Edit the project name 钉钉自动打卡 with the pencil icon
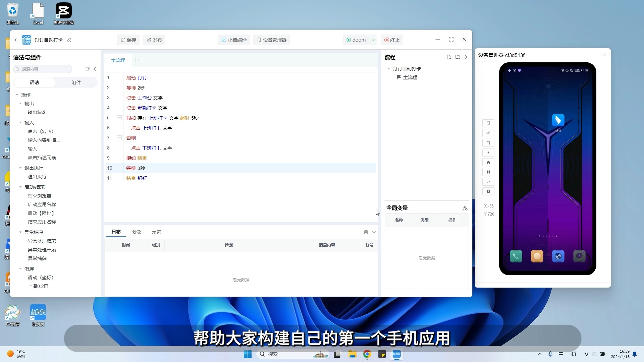 click(x=69, y=40)
